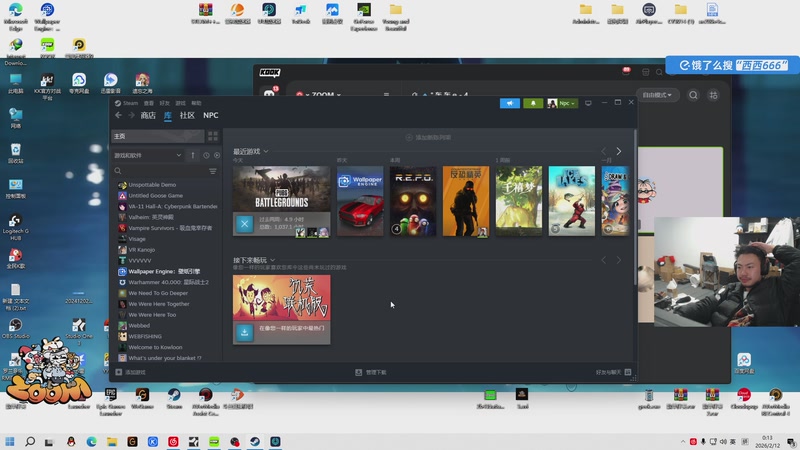The width and height of the screenshot is (800, 450).
Task: Open taskbar search magnifier
Action: pos(30,441)
